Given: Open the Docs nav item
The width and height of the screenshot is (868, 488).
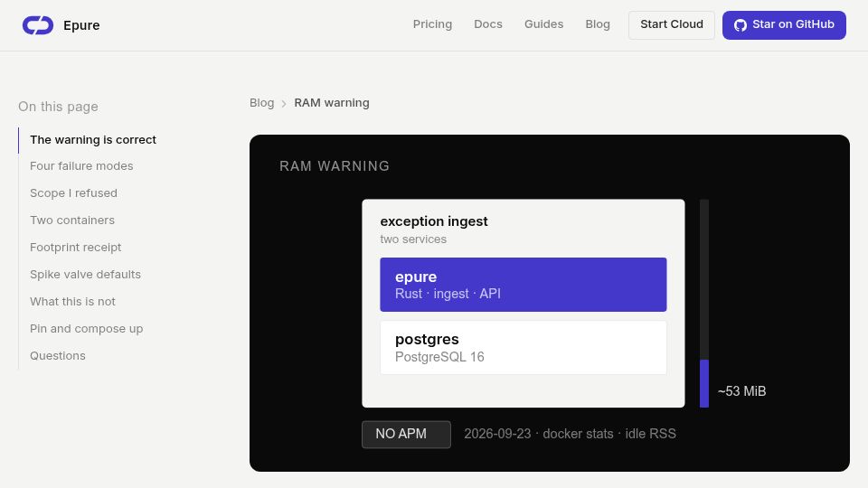Looking at the screenshot, I should [488, 24].
